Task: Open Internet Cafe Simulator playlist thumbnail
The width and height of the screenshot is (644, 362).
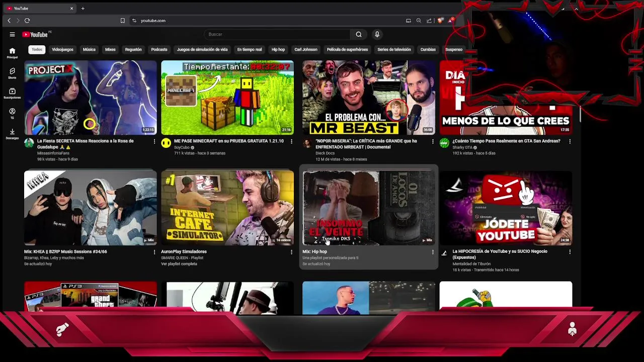Action: 227,208
